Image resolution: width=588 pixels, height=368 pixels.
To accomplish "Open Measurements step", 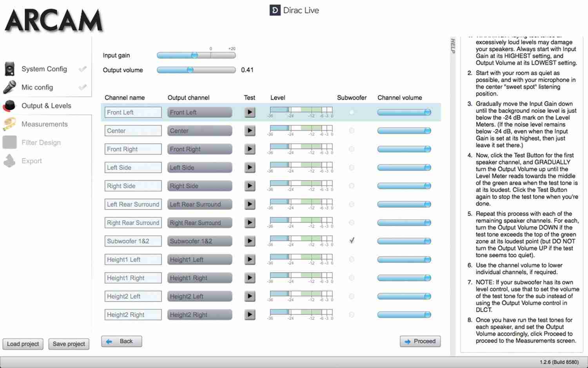I will (45, 124).
